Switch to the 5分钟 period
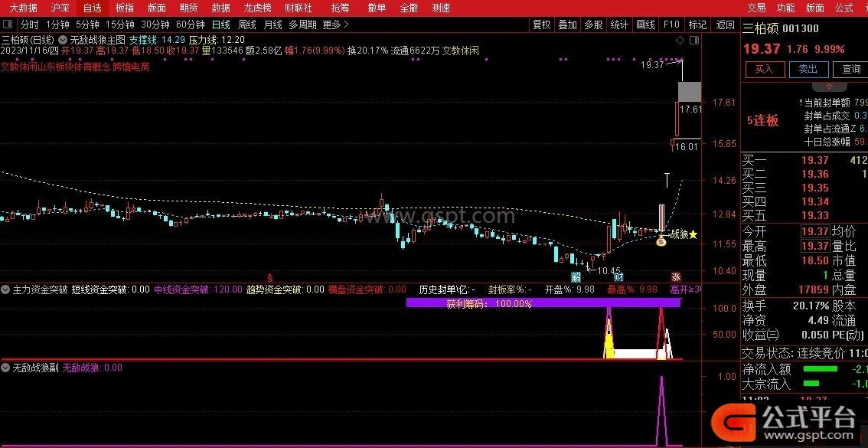868x448 pixels. point(87,25)
